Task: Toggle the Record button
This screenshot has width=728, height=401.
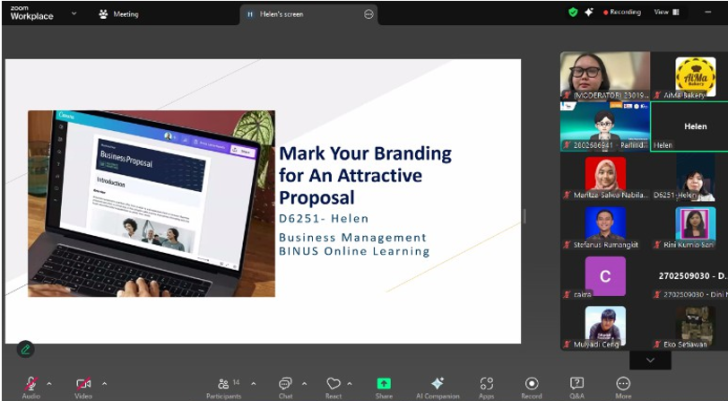Action: [x=532, y=384]
